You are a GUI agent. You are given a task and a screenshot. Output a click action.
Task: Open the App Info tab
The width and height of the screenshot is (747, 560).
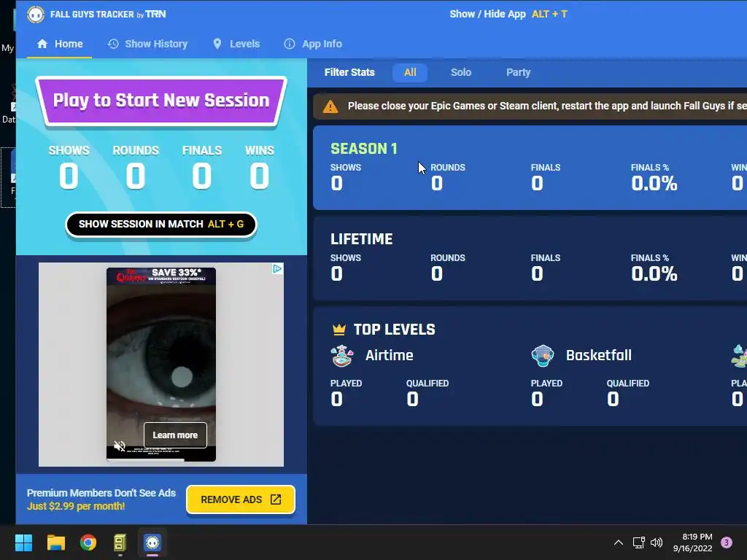coord(313,44)
